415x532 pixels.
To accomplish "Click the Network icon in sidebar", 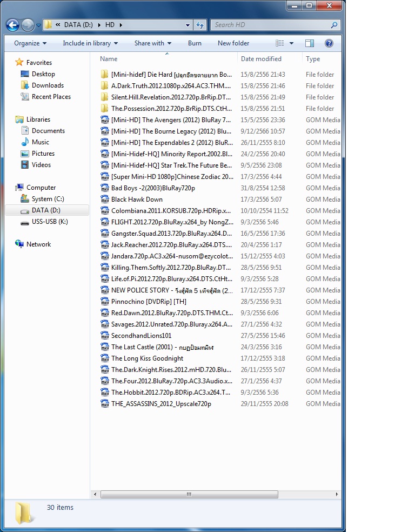I will [19, 244].
